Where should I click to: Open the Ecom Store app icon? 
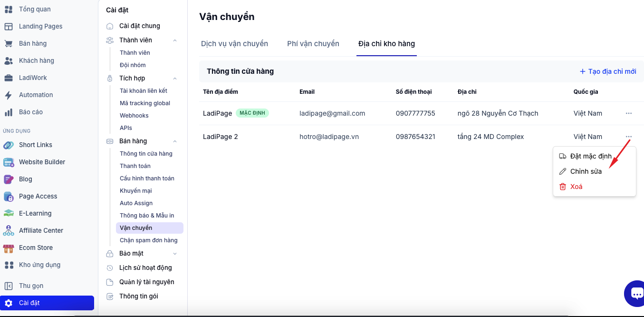[9, 248]
